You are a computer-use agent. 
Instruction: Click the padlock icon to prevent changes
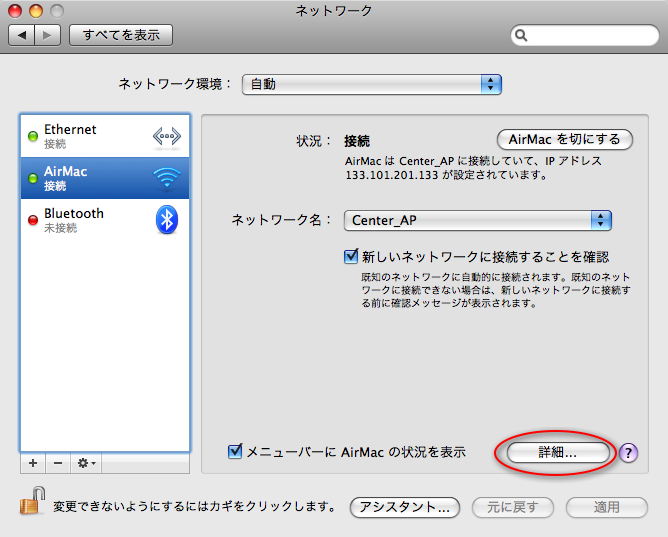point(32,501)
